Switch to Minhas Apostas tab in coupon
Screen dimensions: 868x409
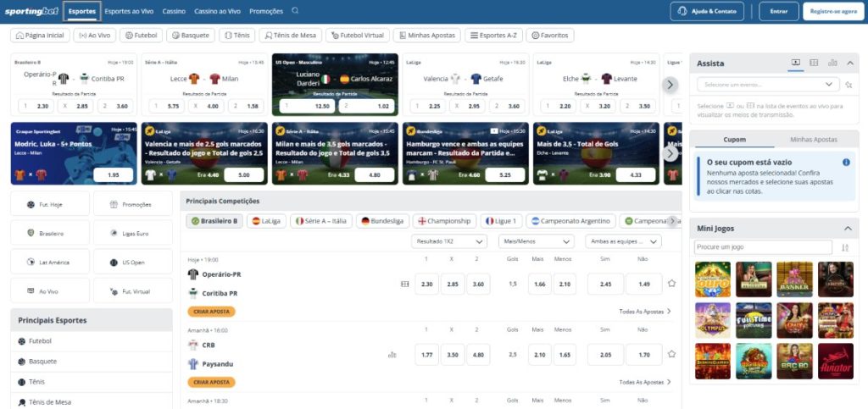(813, 140)
